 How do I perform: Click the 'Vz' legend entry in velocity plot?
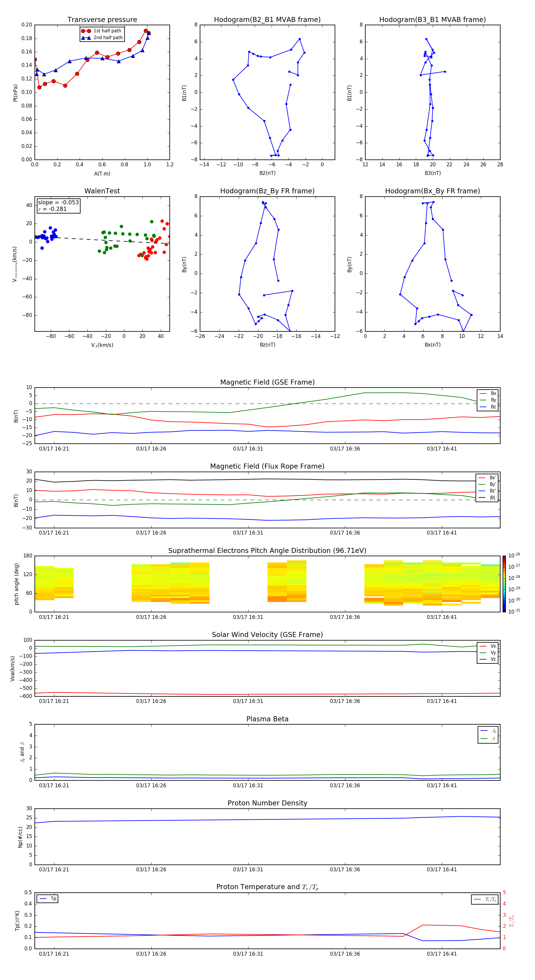pos(488,659)
